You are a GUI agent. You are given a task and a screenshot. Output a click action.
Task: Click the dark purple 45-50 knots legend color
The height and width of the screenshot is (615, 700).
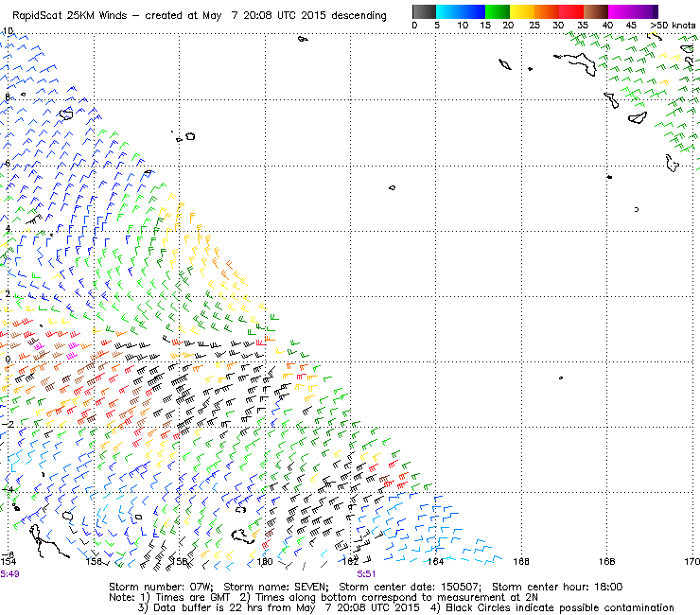(645, 11)
